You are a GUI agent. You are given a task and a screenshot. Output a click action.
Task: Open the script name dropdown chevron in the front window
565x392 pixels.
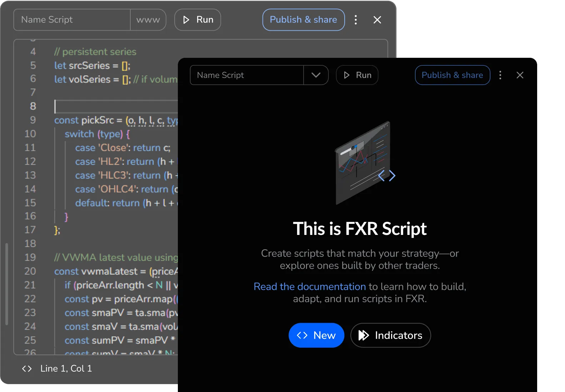316,75
